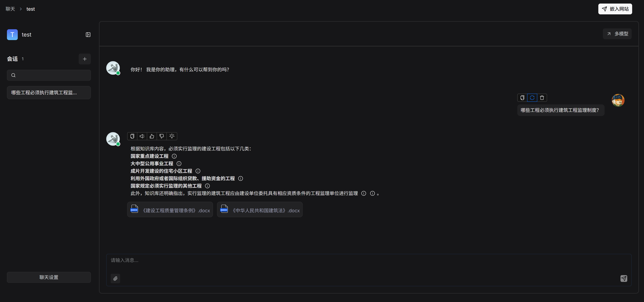The width and height of the screenshot is (644, 302).
Task: Play the assistant reply as audio
Action: point(142,136)
